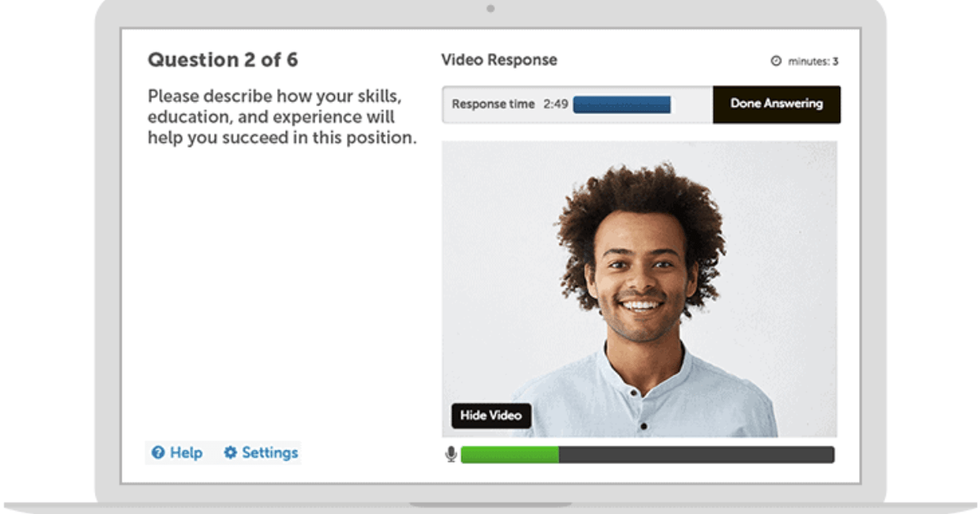This screenshot has height=514, width=980.
Task: Select the "Video Response" heading
Action: (499, 60)
